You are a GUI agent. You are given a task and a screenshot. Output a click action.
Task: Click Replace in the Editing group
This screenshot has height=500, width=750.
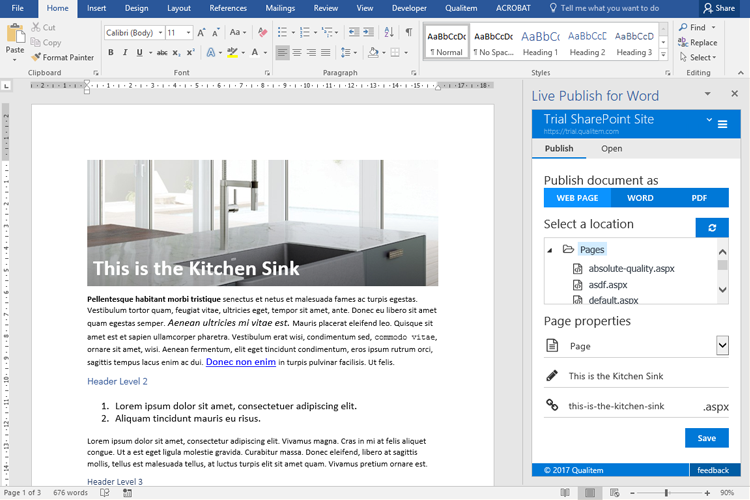coord(697,43)
